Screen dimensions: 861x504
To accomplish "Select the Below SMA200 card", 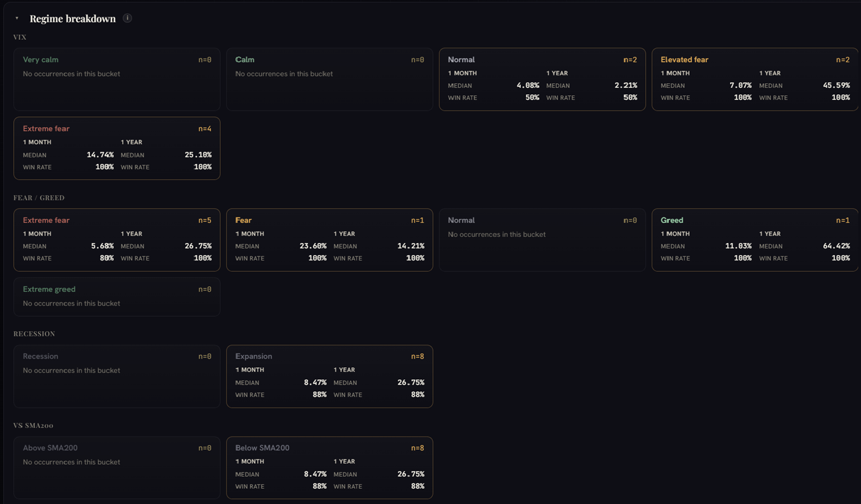I will (329, 468).
